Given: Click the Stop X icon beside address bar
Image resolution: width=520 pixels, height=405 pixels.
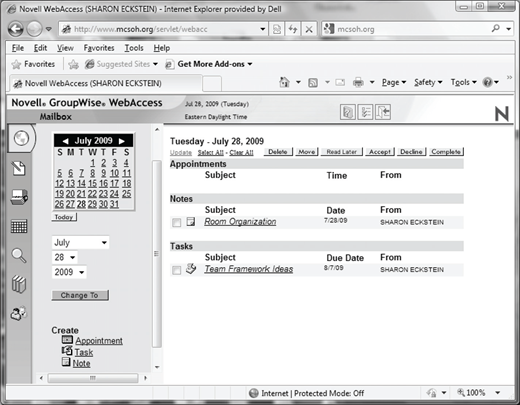Looking at the screenshot, I should pyautogui.click(x=309, y=29).
